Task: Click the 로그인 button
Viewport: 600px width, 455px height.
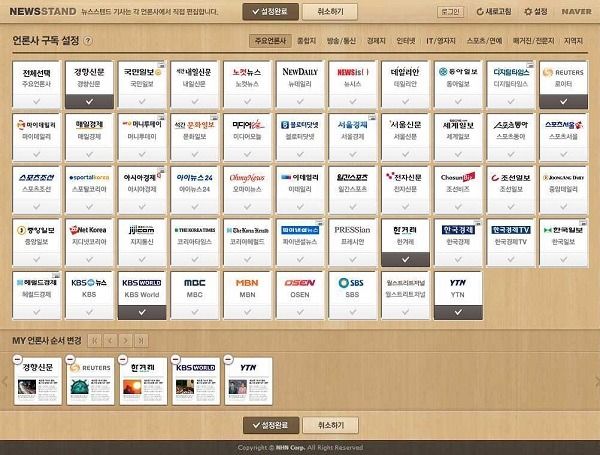Action: (450, 12)
